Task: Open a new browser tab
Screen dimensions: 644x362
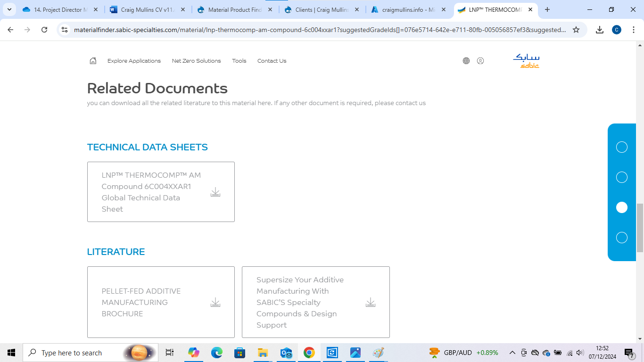Action: coord(547,9)
